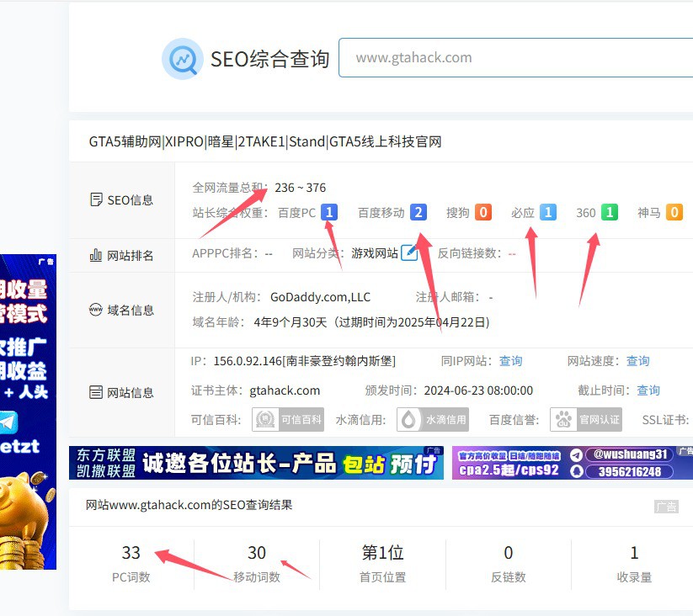Click 查询 link next to 截止时间
The image size is (693, 616).
click(x=648, y=390)
